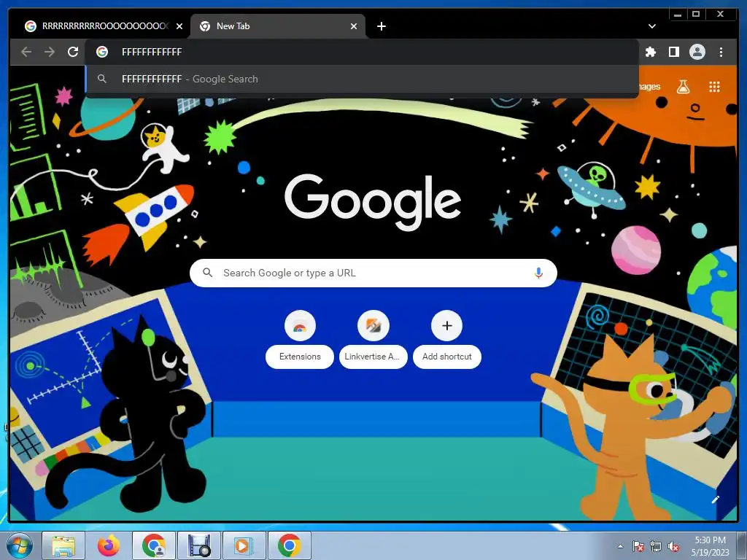Screen dimensions: 747x560
Task: Open the Action Center flag icon
Action: 638,546
